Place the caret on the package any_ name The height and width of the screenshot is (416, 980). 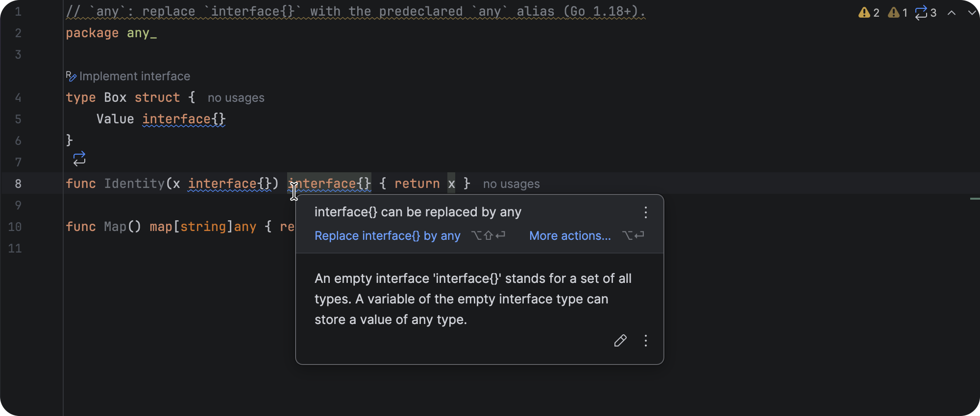coord(142,33)
